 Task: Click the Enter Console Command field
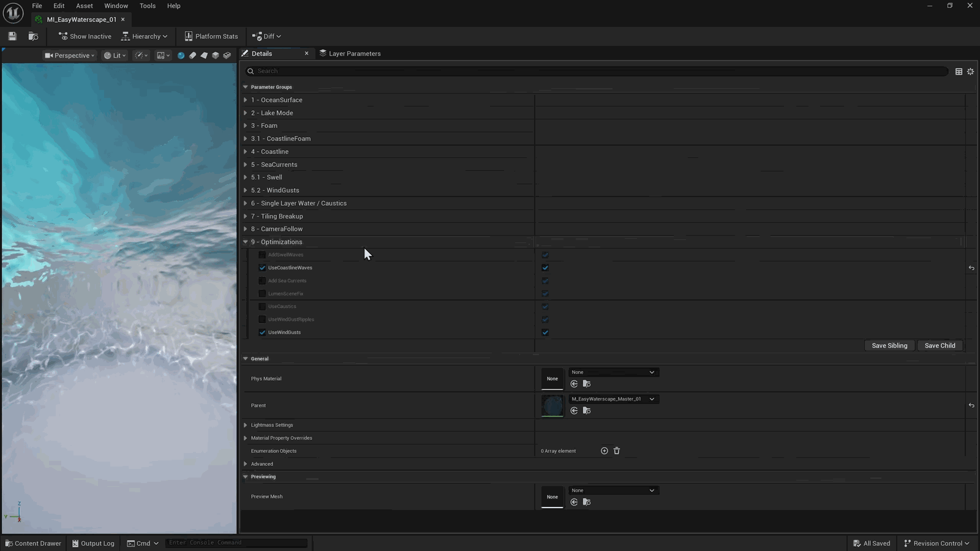pos(236,542)
